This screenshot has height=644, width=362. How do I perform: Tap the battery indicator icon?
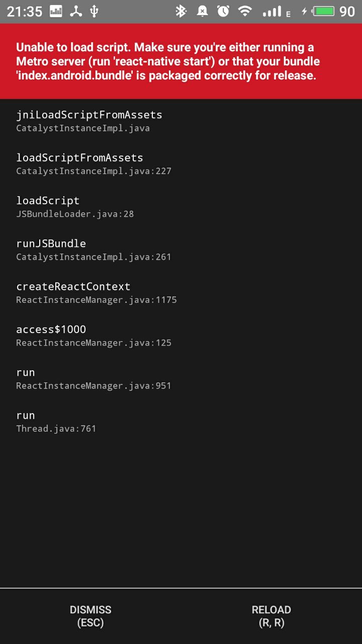click(x=323, y=11)
